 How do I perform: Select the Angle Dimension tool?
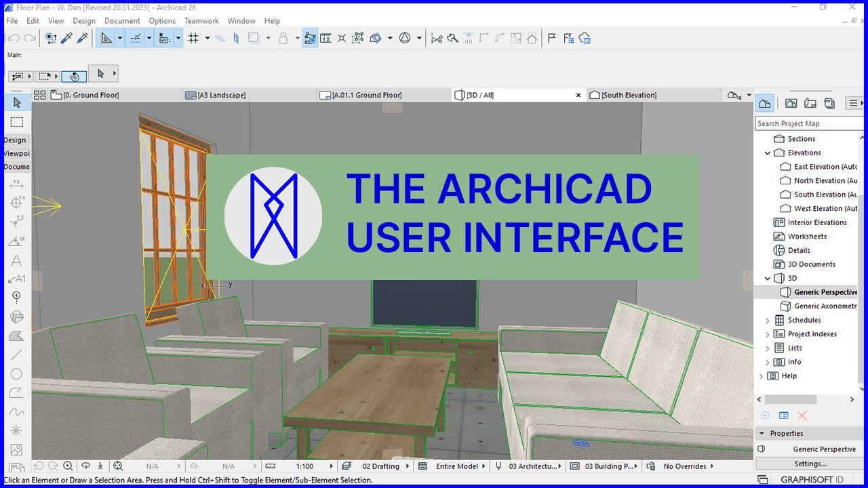[x=16, y=241]
